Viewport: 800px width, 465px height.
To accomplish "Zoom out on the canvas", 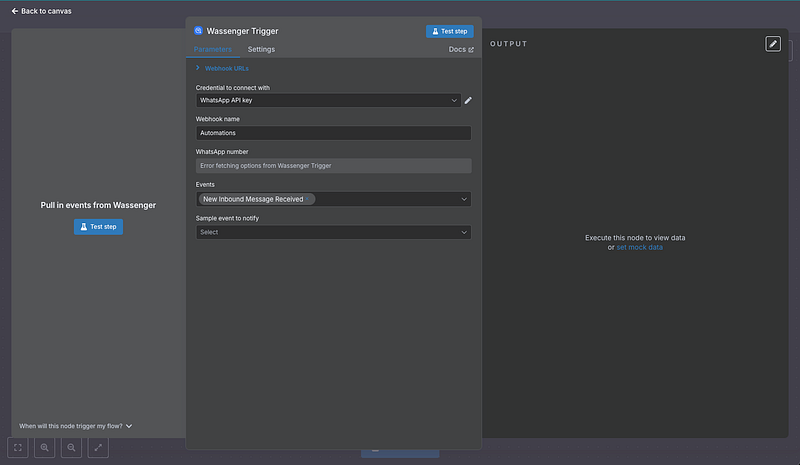I will point(71,449).
